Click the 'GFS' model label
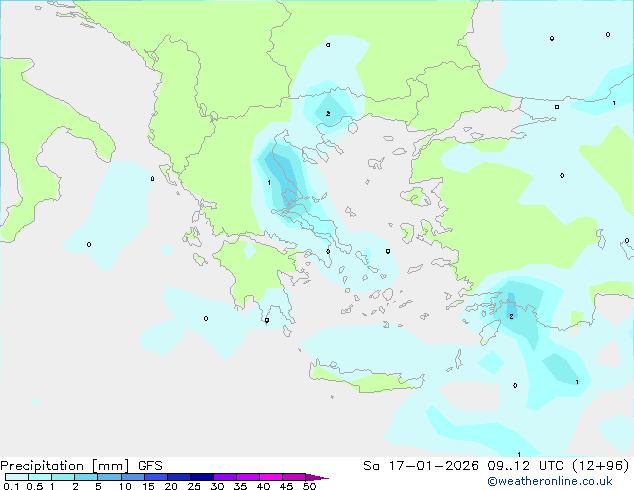The image size is (634, 490). 150,466
